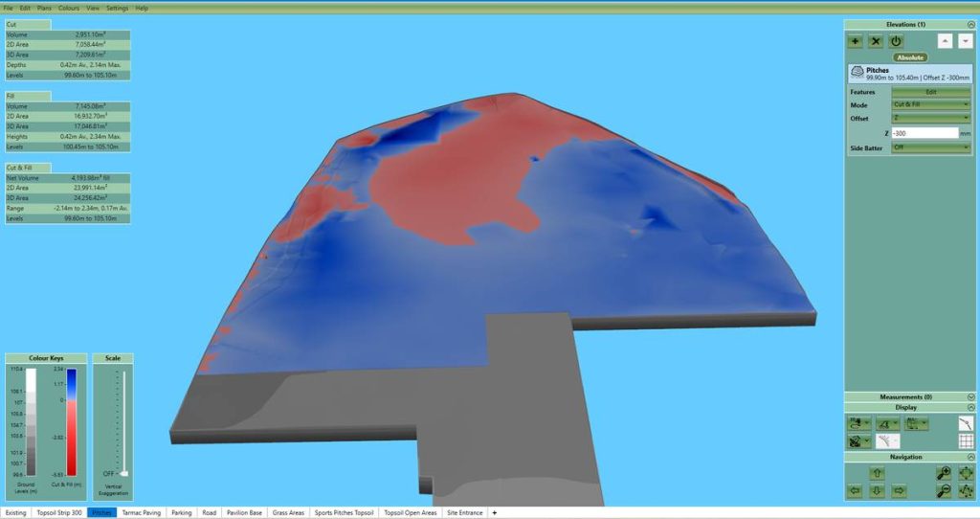Select the Pitches elevation entry
Image resolution: width=980 pixels, height=519 pixels.
coord(910,74)
